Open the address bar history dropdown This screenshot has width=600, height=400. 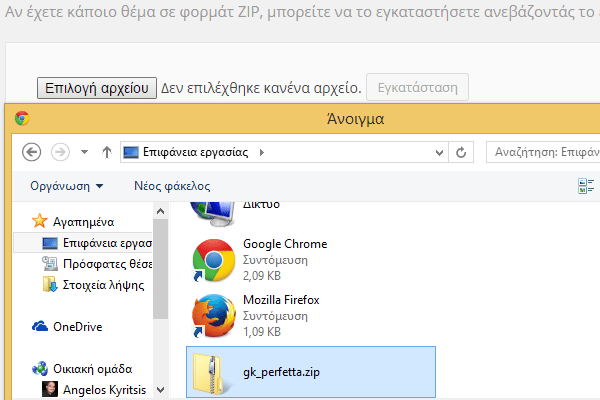tap(439, 153)
